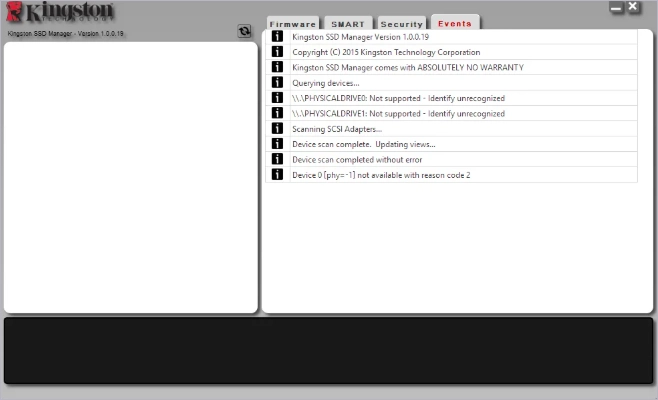Click info icon for Device 0 reason code

277,175
